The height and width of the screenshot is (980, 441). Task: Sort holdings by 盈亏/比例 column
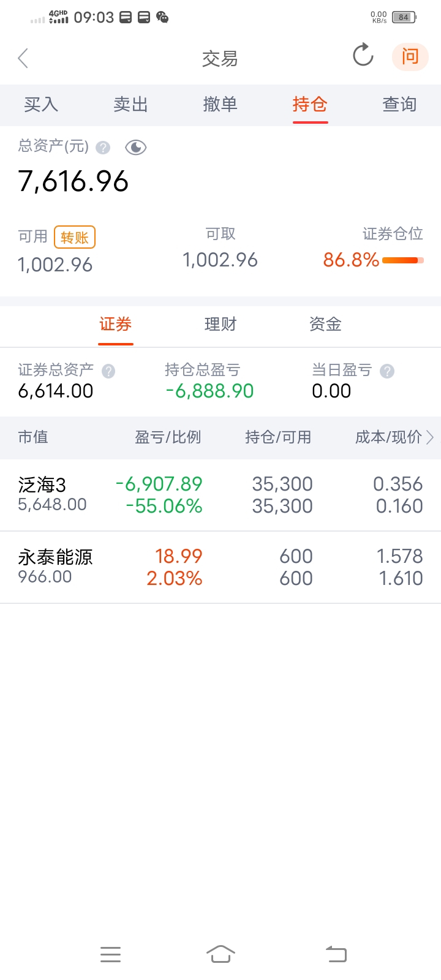(x=168, y=437)
